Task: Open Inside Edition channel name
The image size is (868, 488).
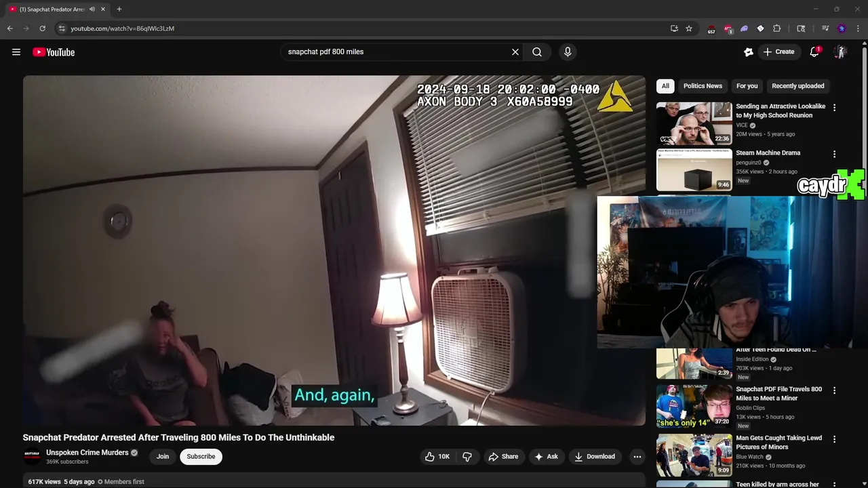Action: tap(752, 359)
